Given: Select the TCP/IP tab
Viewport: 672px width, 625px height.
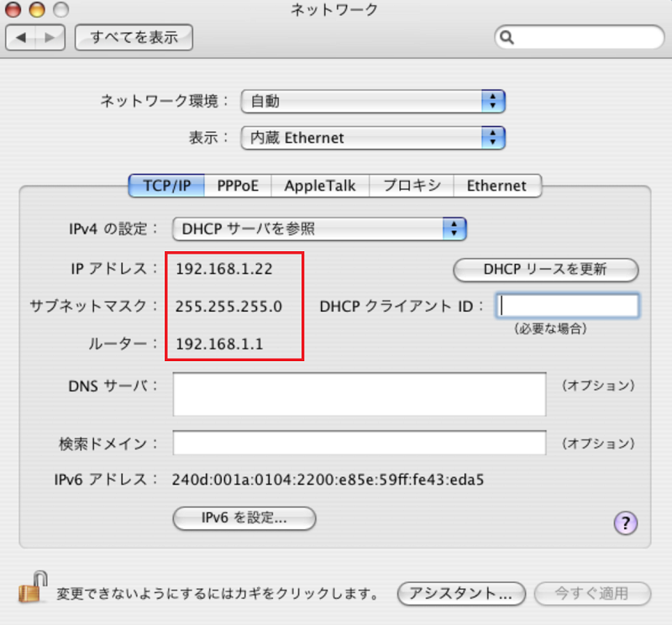Looking at the screenshot, I should pos(166,186).
